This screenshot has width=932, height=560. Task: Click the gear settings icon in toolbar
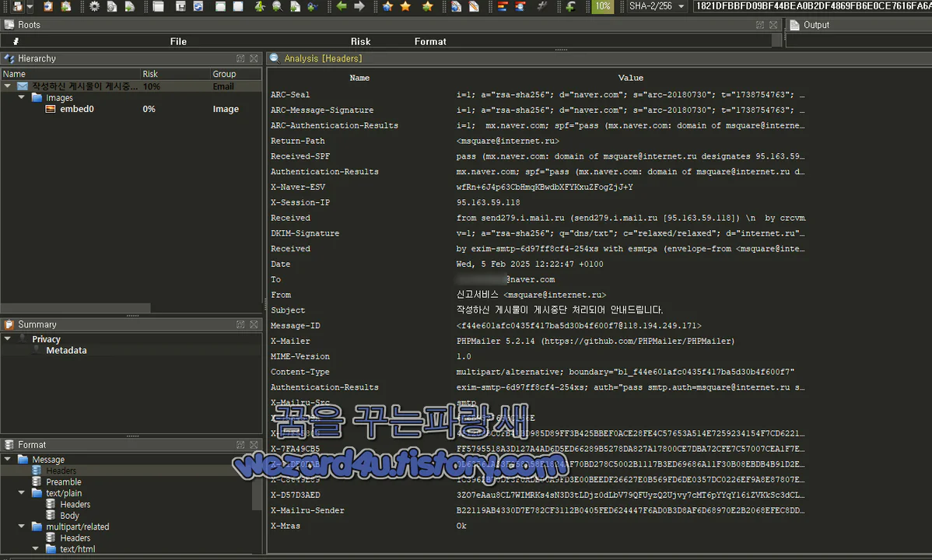click(x=94, y=6)
